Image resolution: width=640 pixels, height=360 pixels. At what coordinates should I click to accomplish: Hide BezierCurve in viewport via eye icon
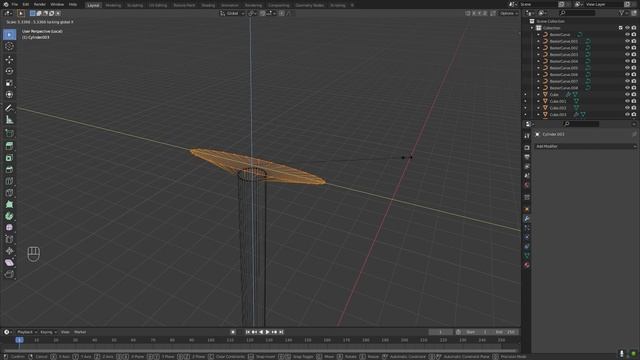[627, 35]
